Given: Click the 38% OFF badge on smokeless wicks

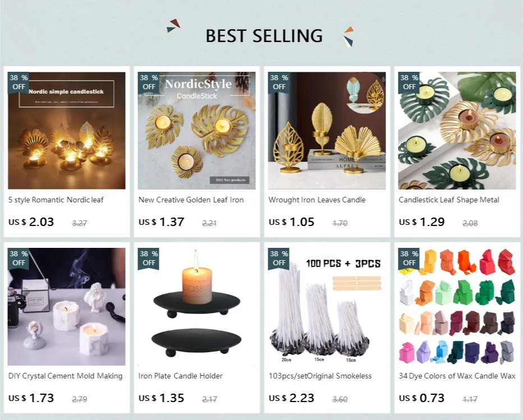Looking at the screenshot, I should 279,259.
